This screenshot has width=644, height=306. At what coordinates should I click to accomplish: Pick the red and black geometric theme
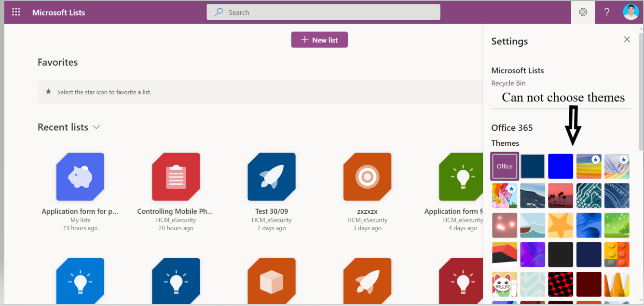point(505,254)
